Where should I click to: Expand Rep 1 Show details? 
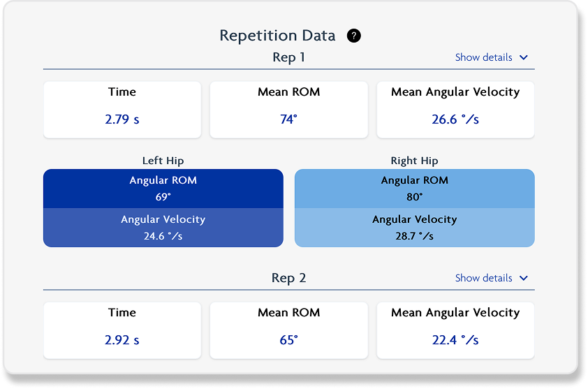[x=483, y=57]
